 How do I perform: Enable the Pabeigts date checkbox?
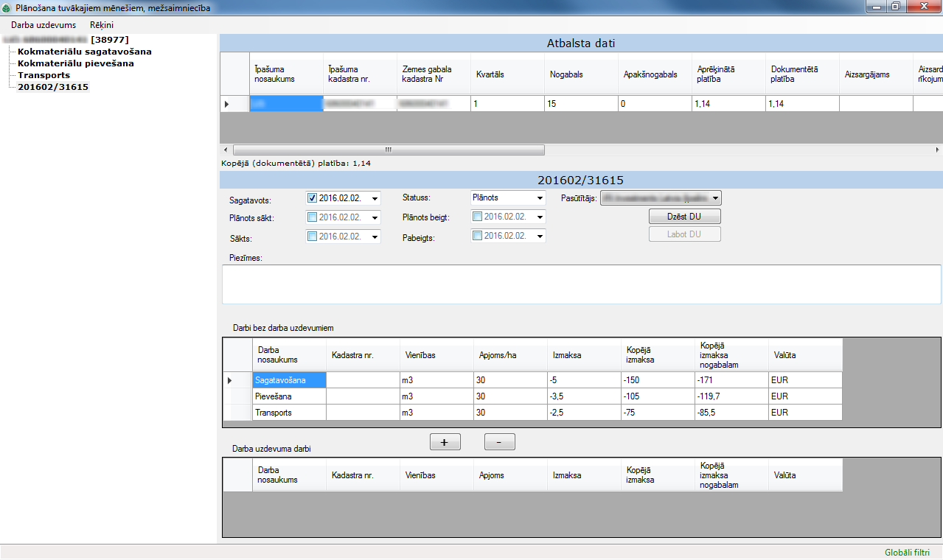(477, 237)
